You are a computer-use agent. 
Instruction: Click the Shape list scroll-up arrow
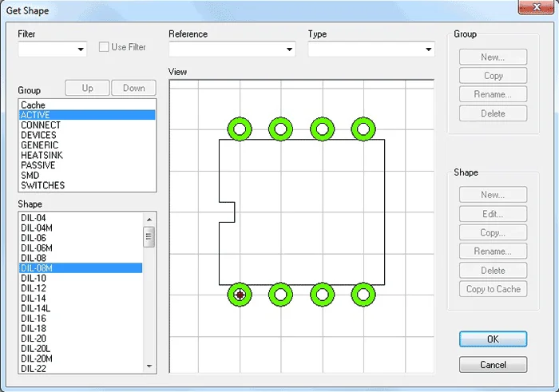[149, 220]
